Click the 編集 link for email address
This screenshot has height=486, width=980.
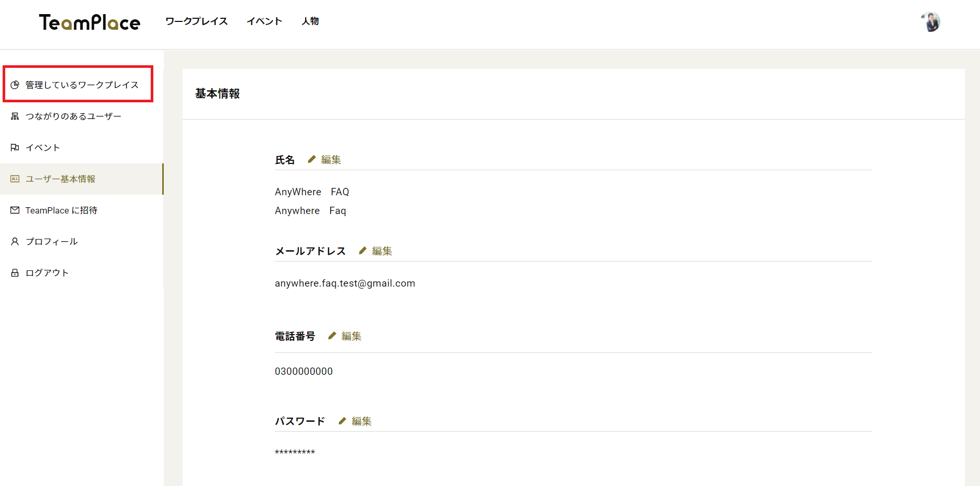[x=382, y=251]
